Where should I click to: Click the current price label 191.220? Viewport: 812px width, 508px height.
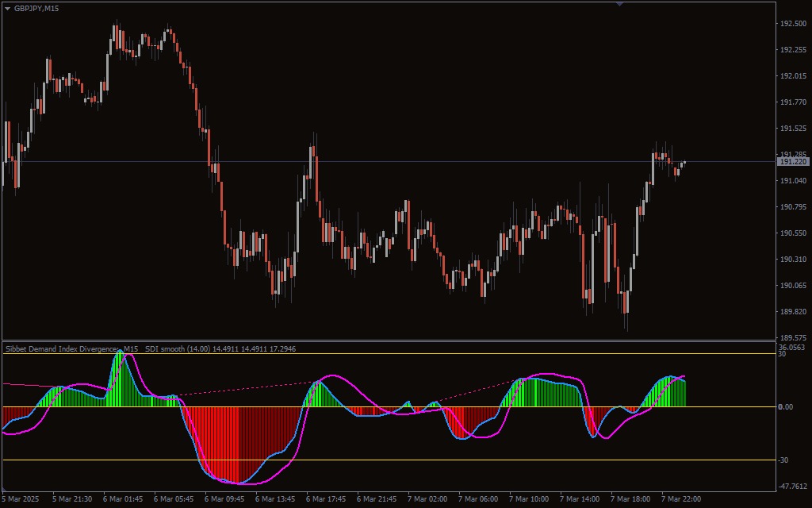[792, 162]
